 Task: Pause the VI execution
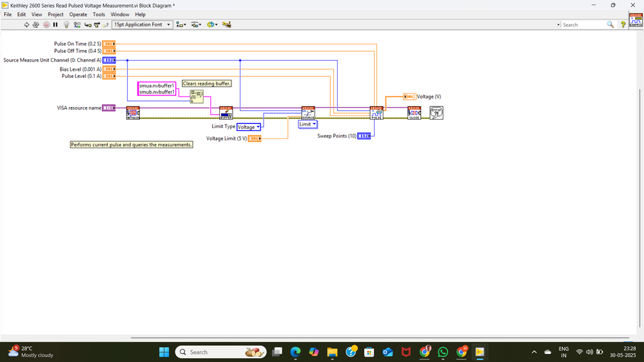(x=55, y=24)
